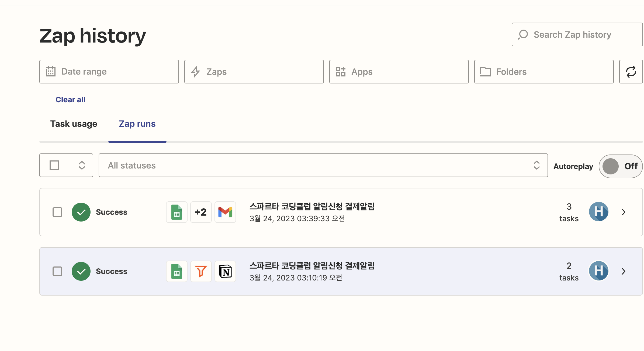Screen dimensions: 644x351
Task: Click Google Sheets icon in second run
Action: [176, 271]
